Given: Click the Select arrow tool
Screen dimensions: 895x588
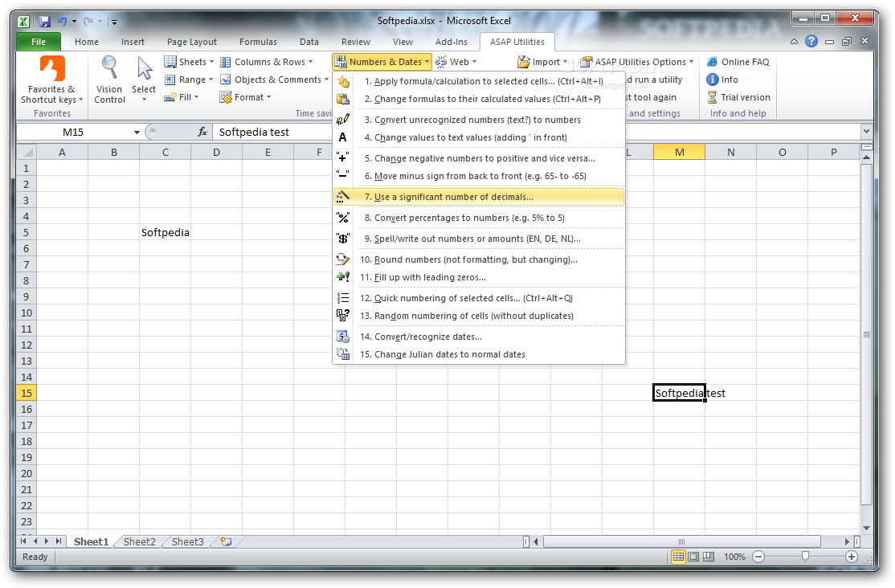Looking at the screenshot, I should tap(144, 80).
